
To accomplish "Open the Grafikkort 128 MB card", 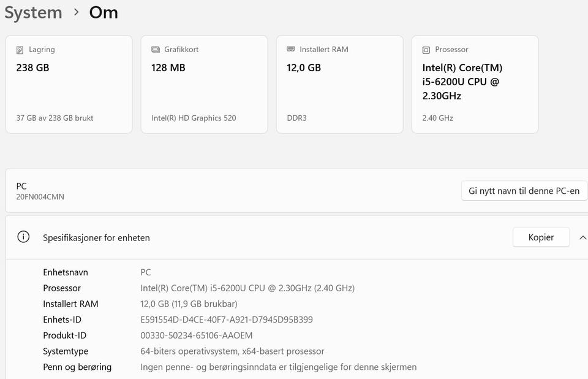I will [x=204, y=84].
